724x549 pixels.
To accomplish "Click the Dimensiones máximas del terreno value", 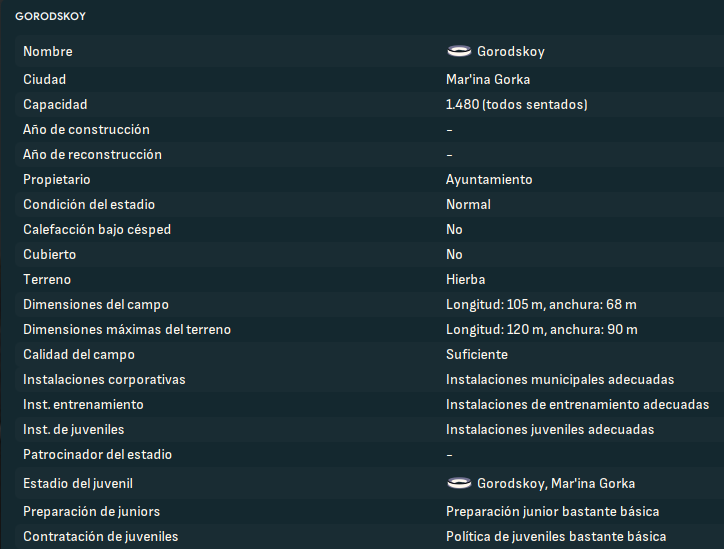I will coord(542,330).
